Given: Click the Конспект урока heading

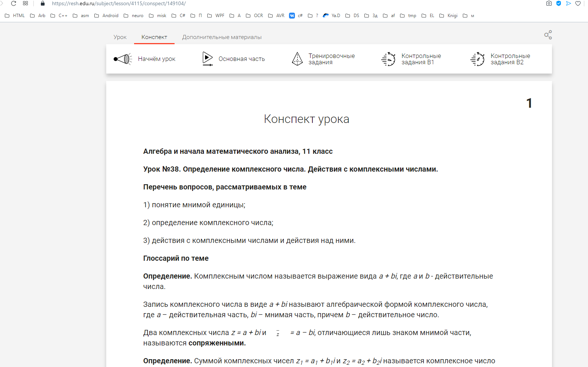Looking at the screenshot, I should pos(306,119).
